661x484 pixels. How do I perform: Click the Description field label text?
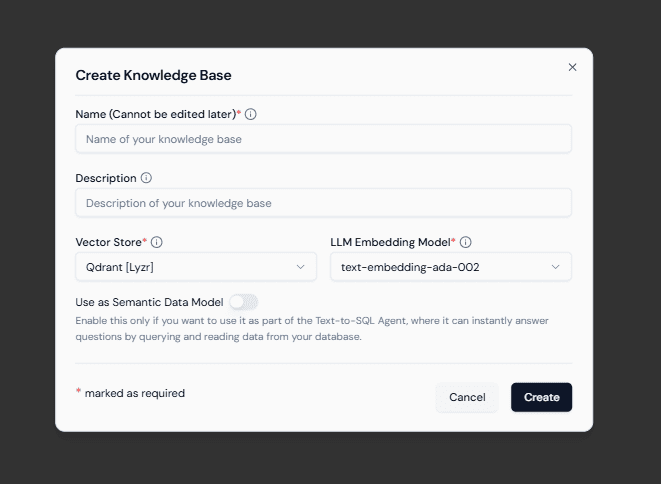click(x=106, y=178)
